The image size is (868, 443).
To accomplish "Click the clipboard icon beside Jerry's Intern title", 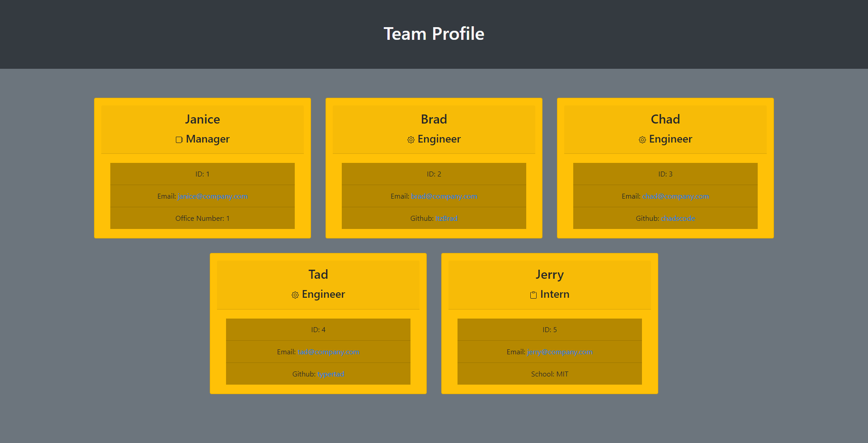I will [533, 295].
